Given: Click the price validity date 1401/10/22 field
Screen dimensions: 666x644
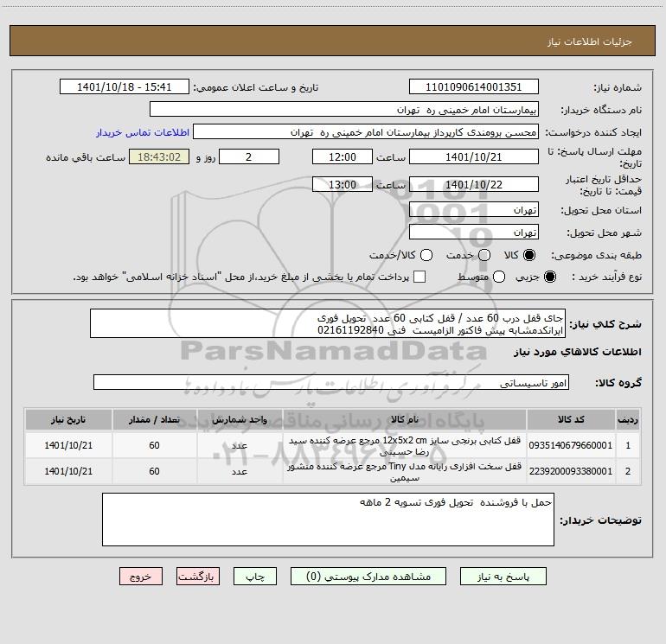Looking at the screenshot, I should [474, 184].
